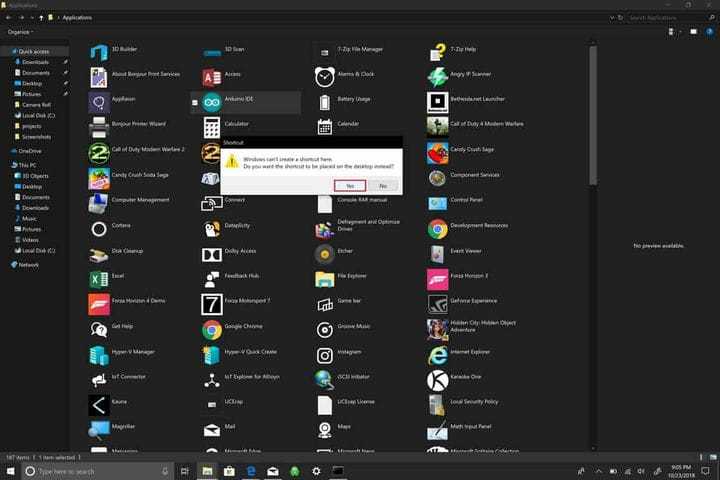Select the Karaoke One icon

tap(438, 380)
